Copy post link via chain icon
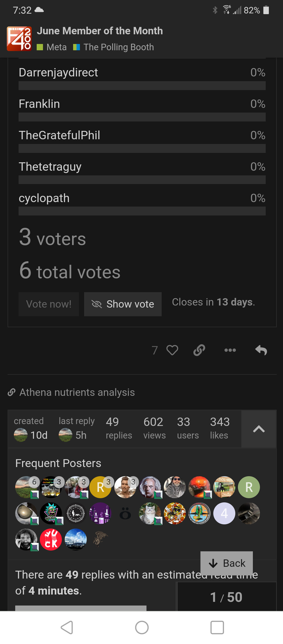 (199, 350)
